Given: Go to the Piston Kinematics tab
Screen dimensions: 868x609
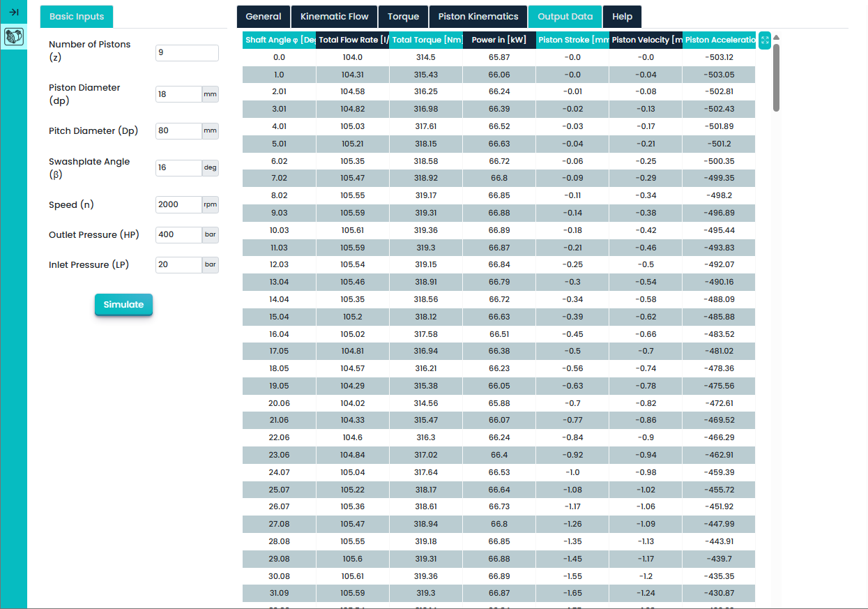Looking at the screenshot, I should (478, 17).
